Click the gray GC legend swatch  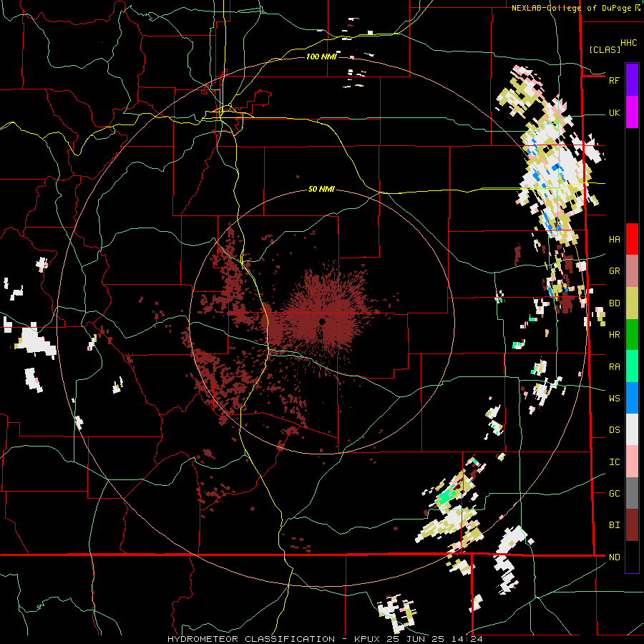tap(632, 493)
